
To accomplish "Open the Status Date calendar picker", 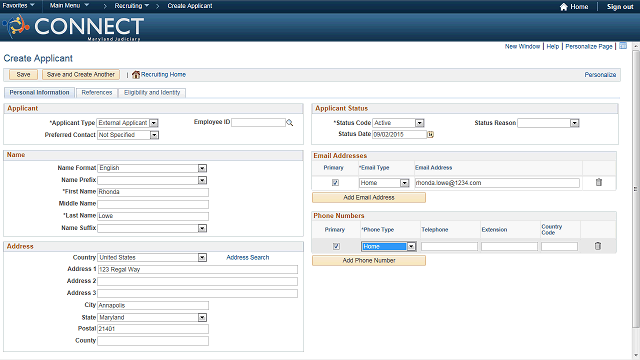I will click(x=430, y=134).
